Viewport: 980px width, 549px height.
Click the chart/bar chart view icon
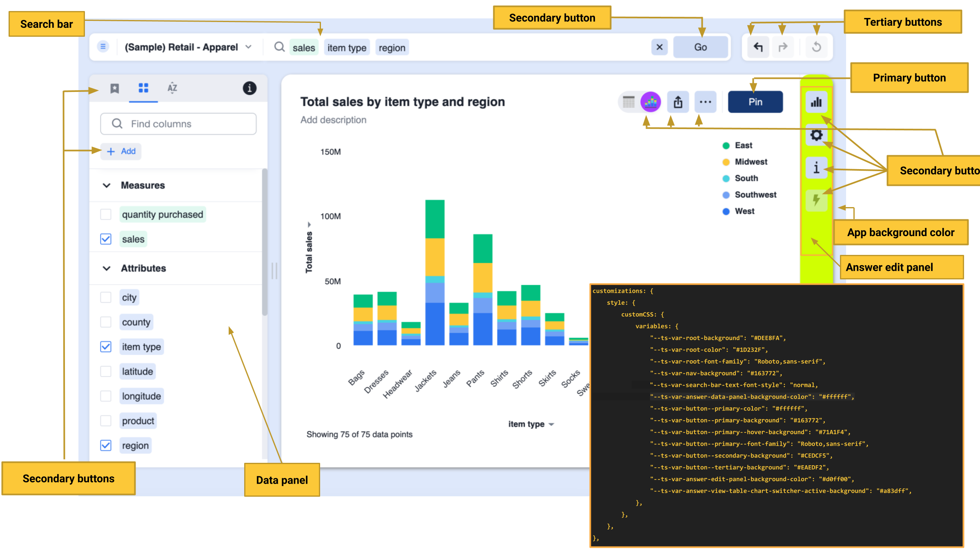click(817, 102)
